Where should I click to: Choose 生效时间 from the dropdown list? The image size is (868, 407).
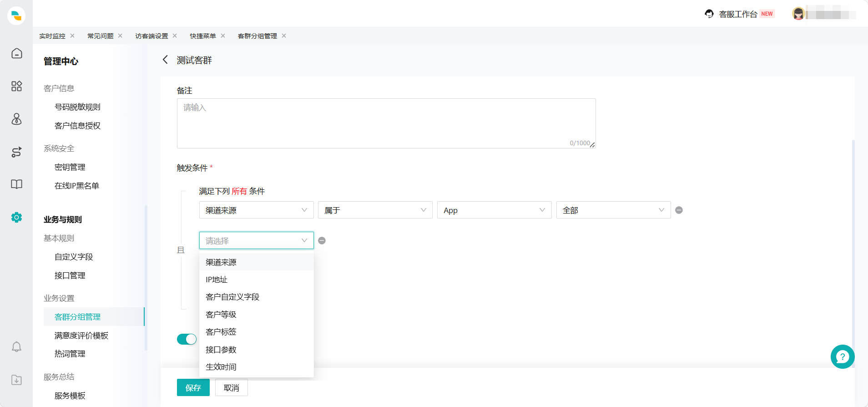(257, 367)
